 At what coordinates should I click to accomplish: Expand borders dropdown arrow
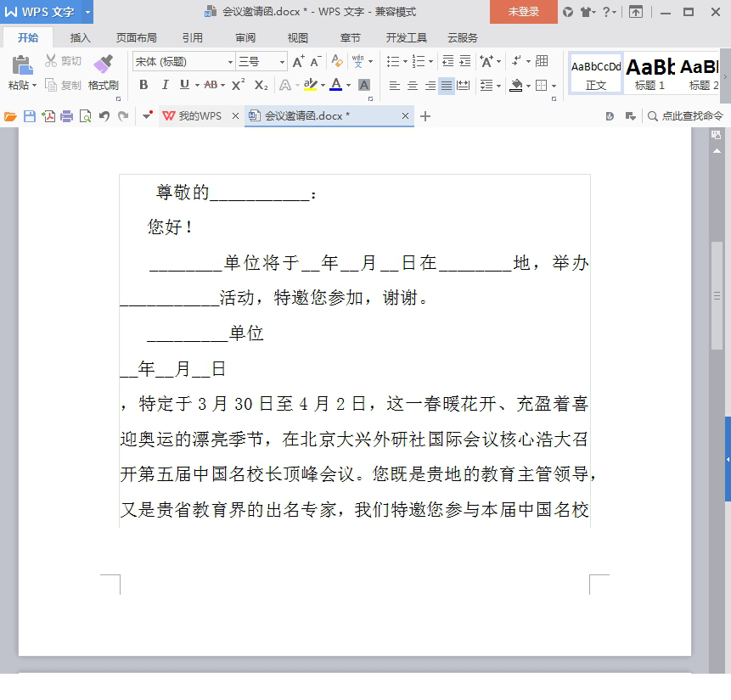tap(554, 86)
